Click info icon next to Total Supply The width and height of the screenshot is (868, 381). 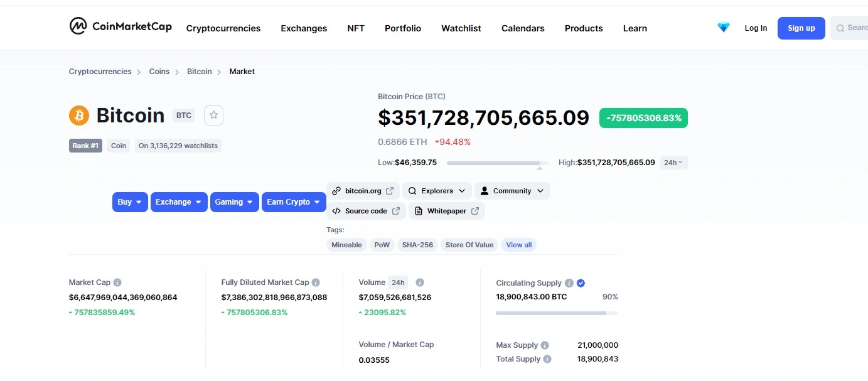coord(547,359)
